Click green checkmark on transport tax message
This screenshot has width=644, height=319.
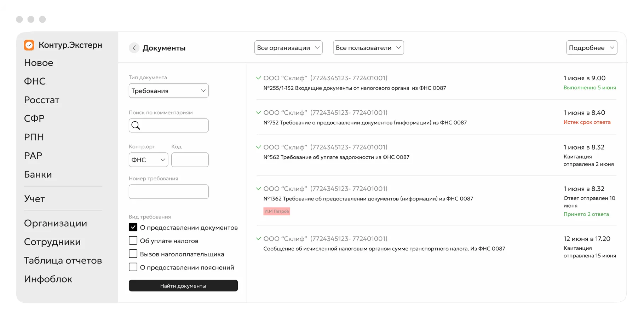259,239
